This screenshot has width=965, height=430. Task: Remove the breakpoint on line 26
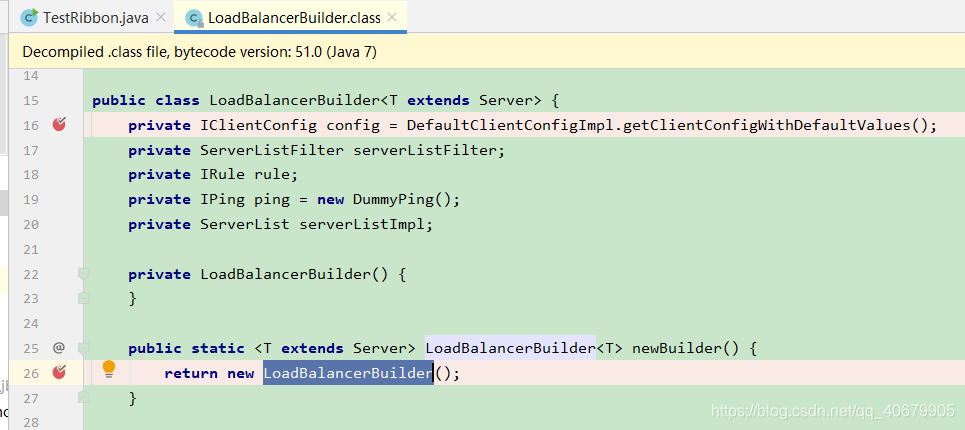pos(59,372)
